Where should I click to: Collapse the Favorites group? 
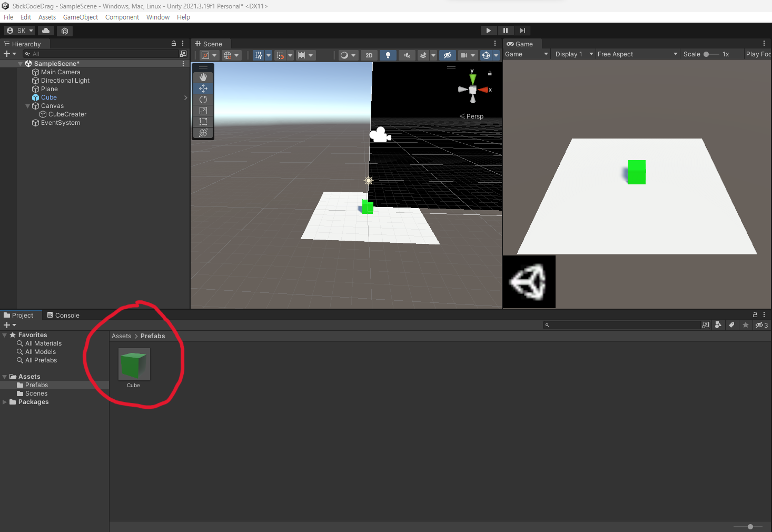[5, 335]
